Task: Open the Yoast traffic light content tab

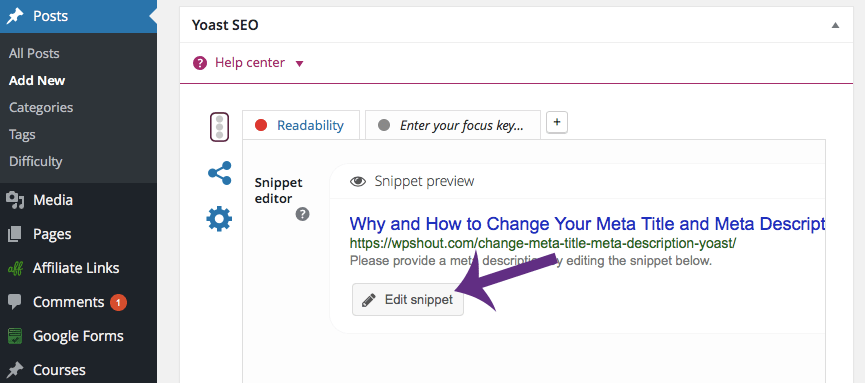Action: pyautogui.click(x=220, y=126)
